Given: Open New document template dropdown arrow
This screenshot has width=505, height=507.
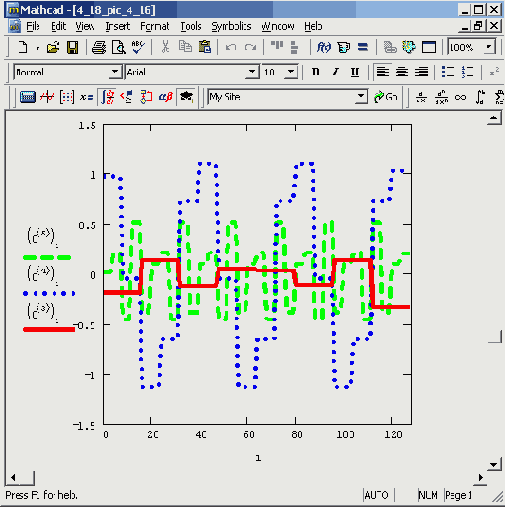Looking at the screenshot, I should click(x=37, y=48).
